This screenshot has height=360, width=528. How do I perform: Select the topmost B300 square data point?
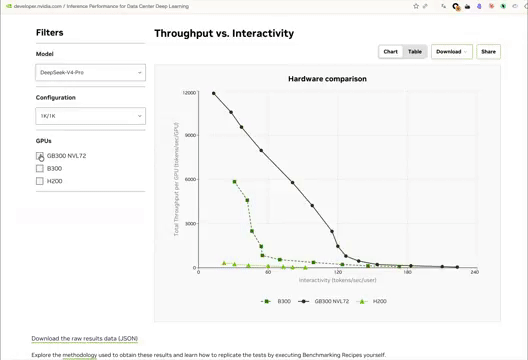pos(234,182)
